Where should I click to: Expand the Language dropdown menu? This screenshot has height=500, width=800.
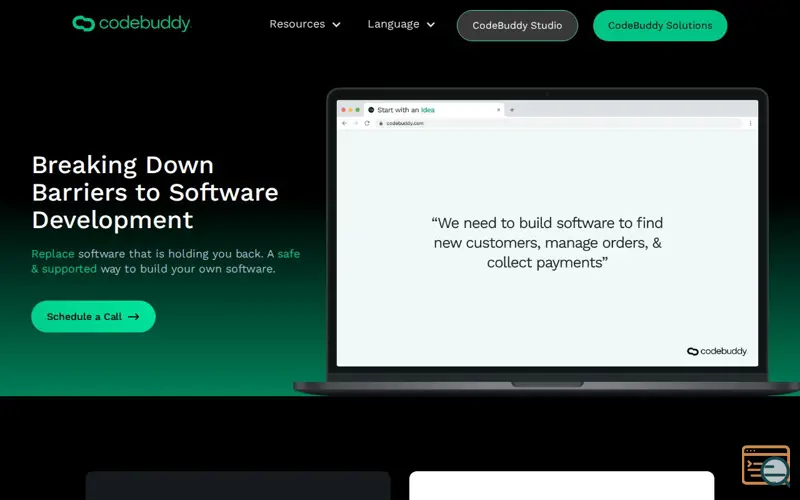pos(401,24)
